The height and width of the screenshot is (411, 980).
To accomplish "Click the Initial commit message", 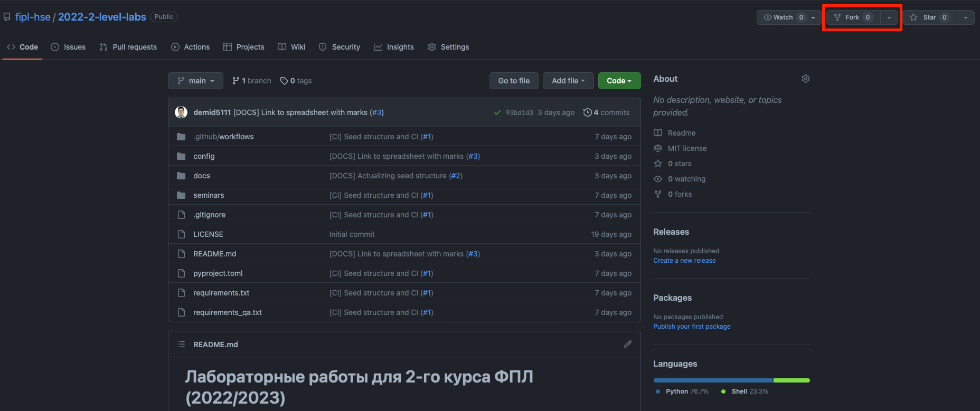I will pyautogui.click(x=352, y=234).
